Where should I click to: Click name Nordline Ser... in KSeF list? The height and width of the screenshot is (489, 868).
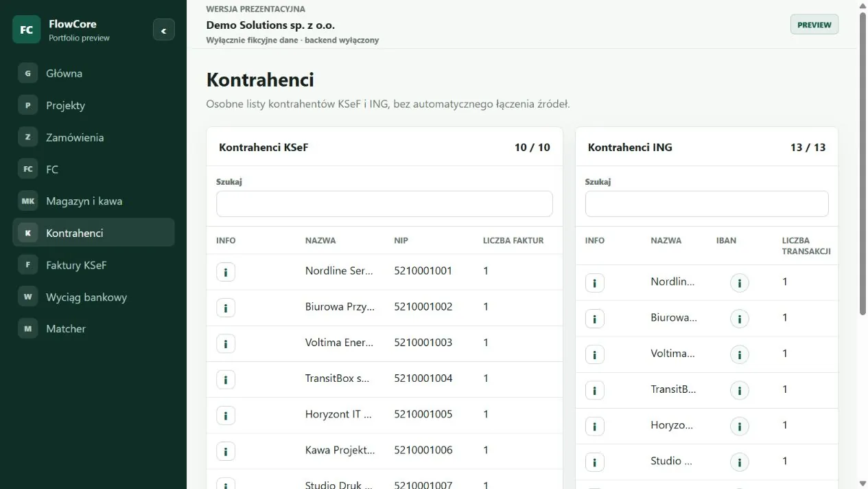tap(340, 271)
